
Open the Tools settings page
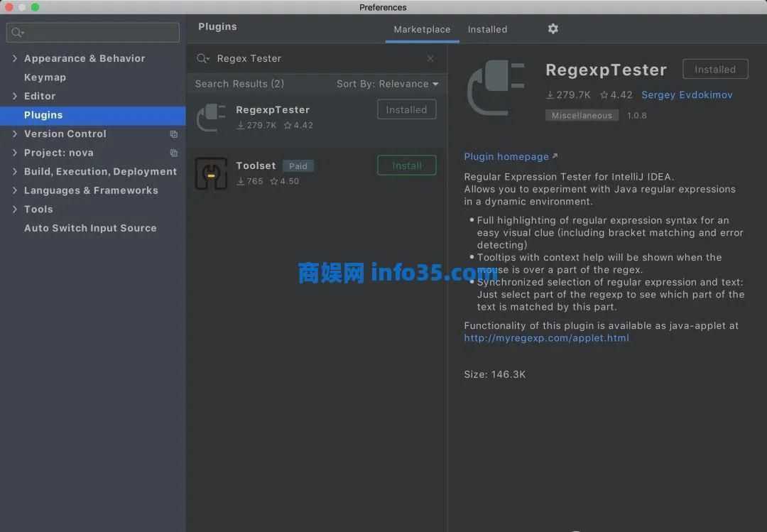(x=38, y=209)
